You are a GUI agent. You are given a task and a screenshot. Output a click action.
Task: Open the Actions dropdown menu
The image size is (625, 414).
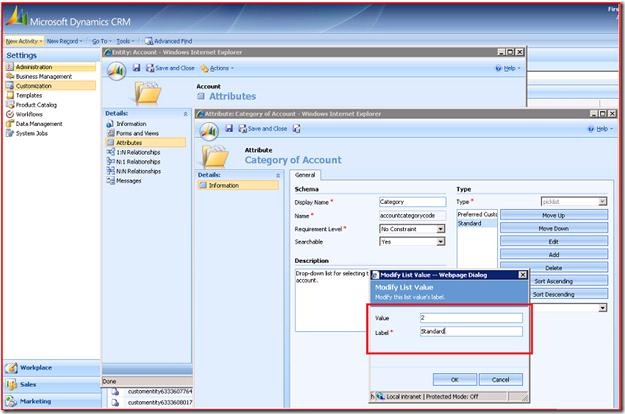[x=218, y=68]
